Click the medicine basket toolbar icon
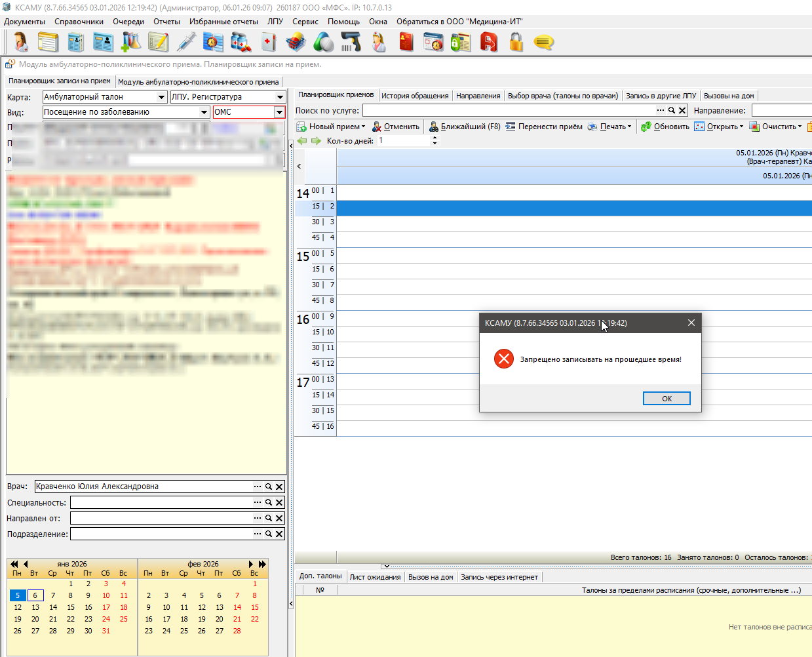 click(x=295, y=43)
